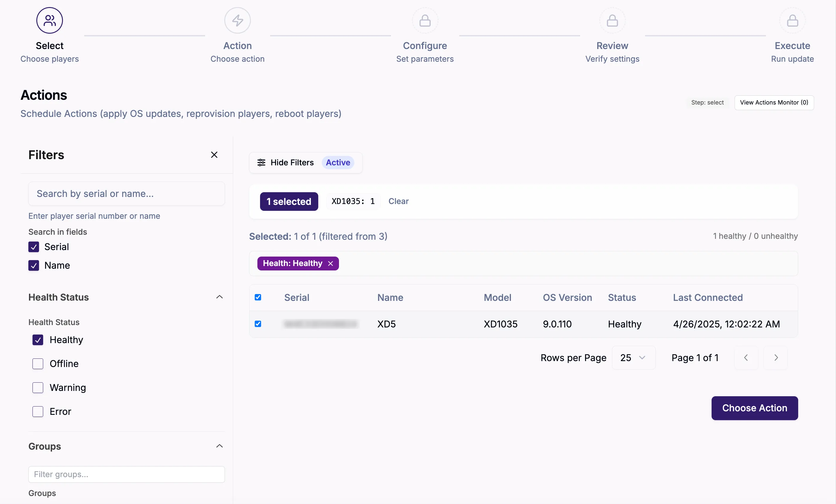Click the Review step lock icon
Image resolution: width=836 pixels, height=504 pixels.
click(x=612, y=21)
